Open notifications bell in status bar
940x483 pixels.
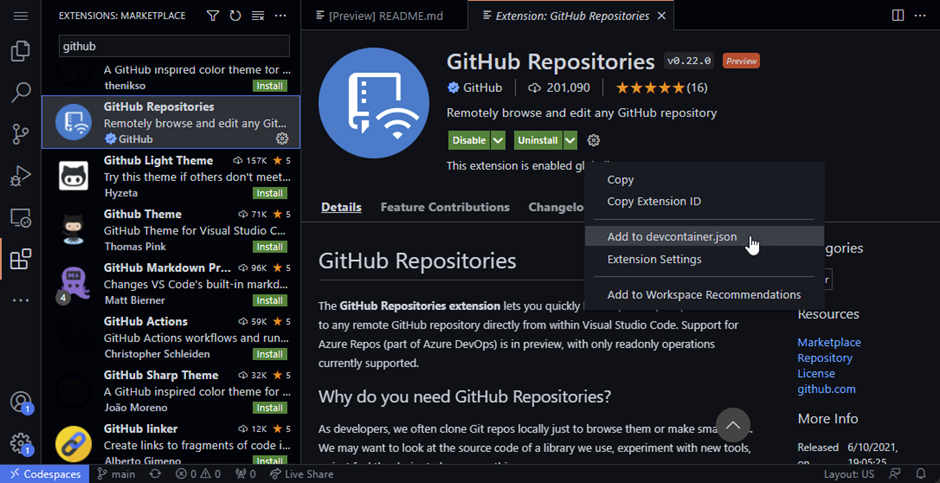921,474
